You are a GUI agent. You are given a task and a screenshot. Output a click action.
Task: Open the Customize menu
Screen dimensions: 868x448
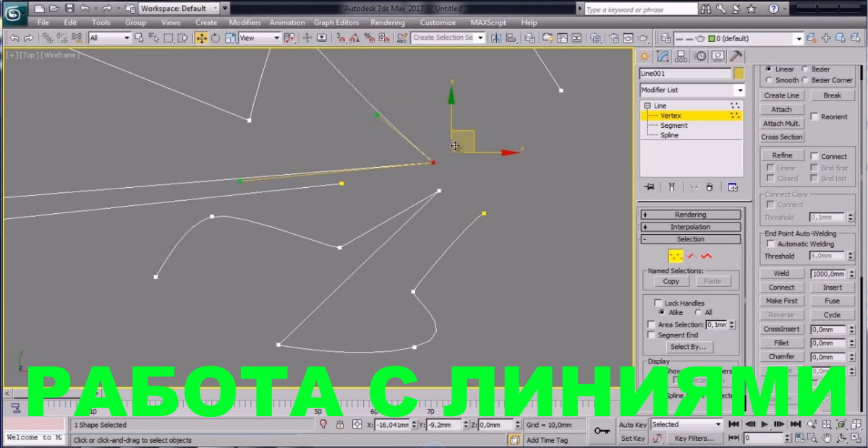pyautogui.click(x=438, y=22)
